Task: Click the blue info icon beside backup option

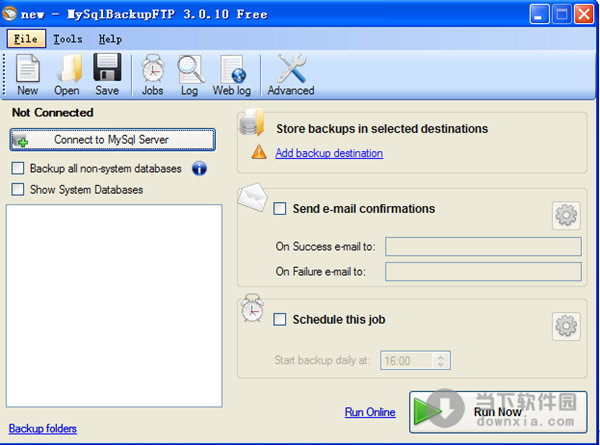Action: (x=199, y=169)
